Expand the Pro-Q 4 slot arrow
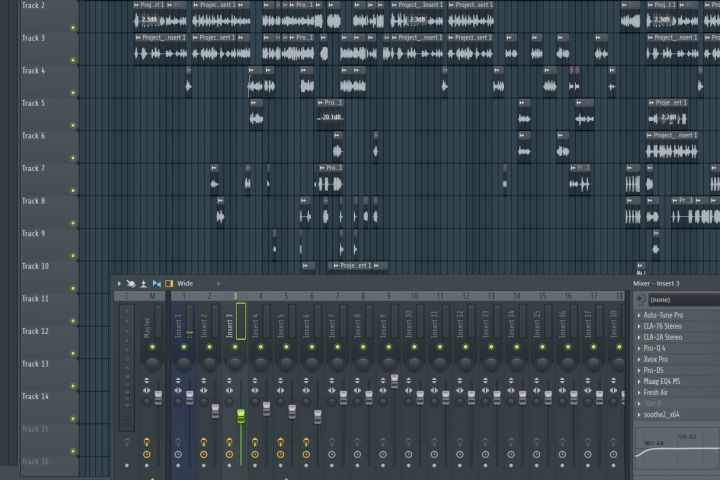This screenshot has height=480, width=720. [x=639, y=348]
